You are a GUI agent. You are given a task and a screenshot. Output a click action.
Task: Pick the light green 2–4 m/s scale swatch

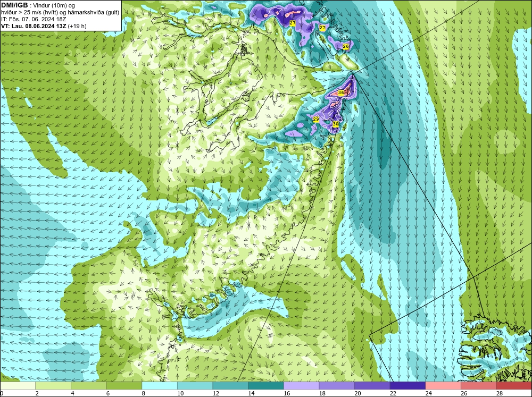(53, 386)
